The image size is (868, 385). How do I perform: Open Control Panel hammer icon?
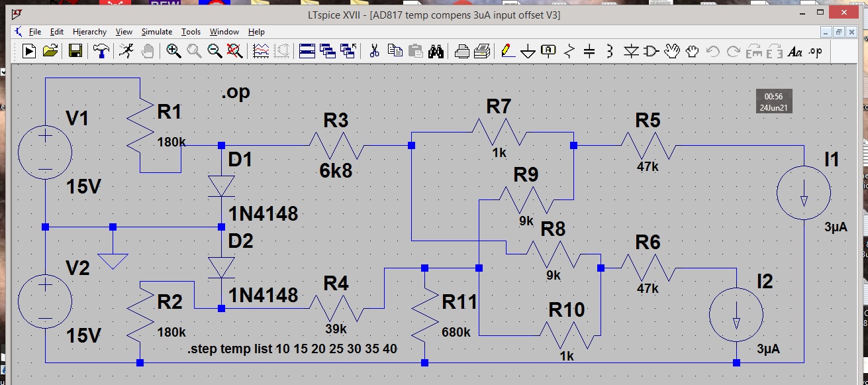coord(102,51)
